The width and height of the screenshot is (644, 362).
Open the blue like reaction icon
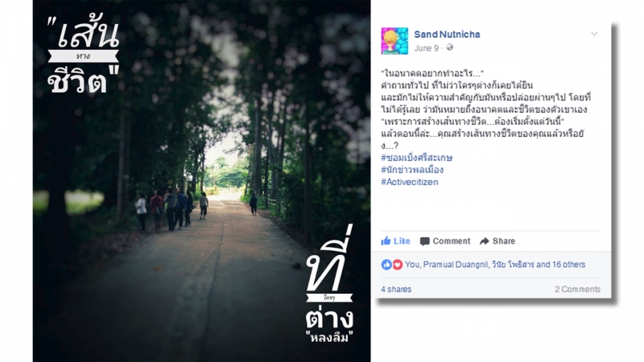point(386,265)
